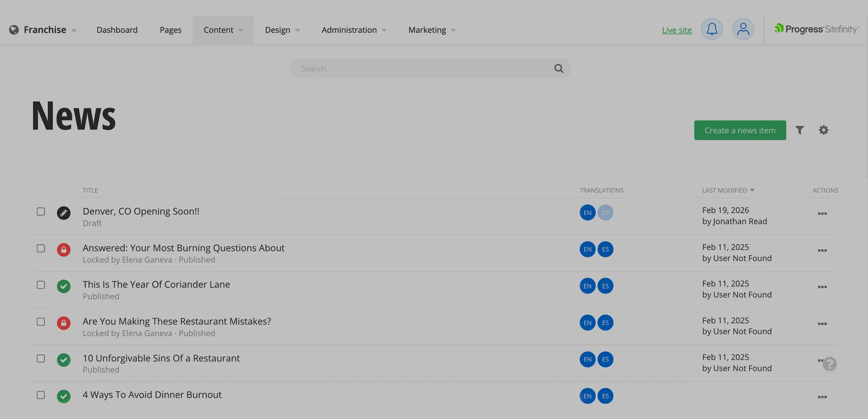Open the News settings gear icon
This screenshot has height=419, width=868.
823,130
